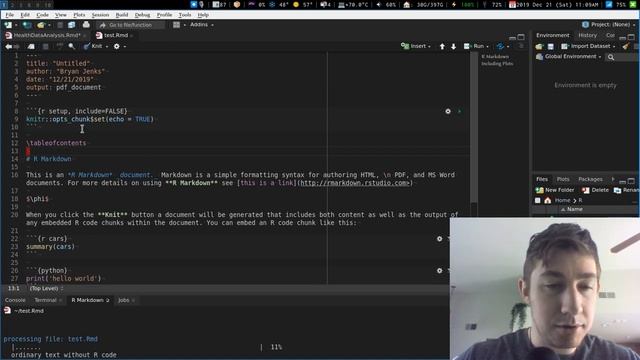Select the Packages tab
This screenshot has height=360, width=640.
click(x=590, y=179)
